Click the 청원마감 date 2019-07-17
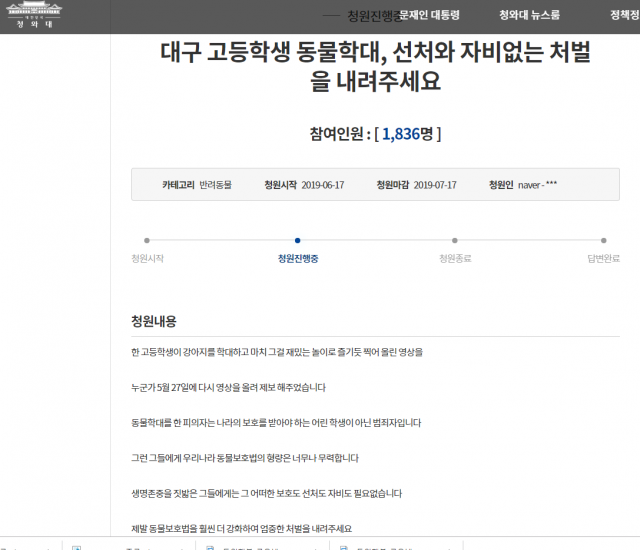 (x=435, y=185)
